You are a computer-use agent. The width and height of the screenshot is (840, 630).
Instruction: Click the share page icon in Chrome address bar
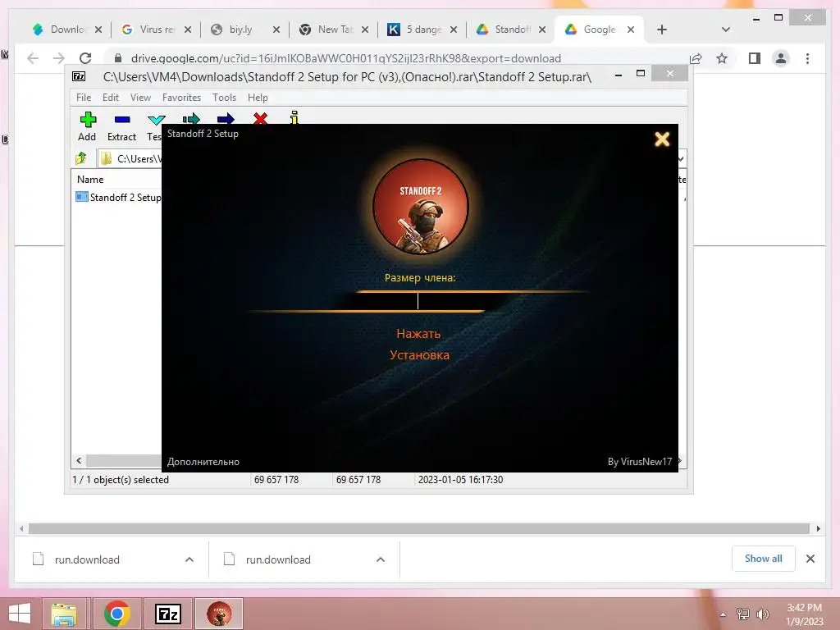pos(696,58)
